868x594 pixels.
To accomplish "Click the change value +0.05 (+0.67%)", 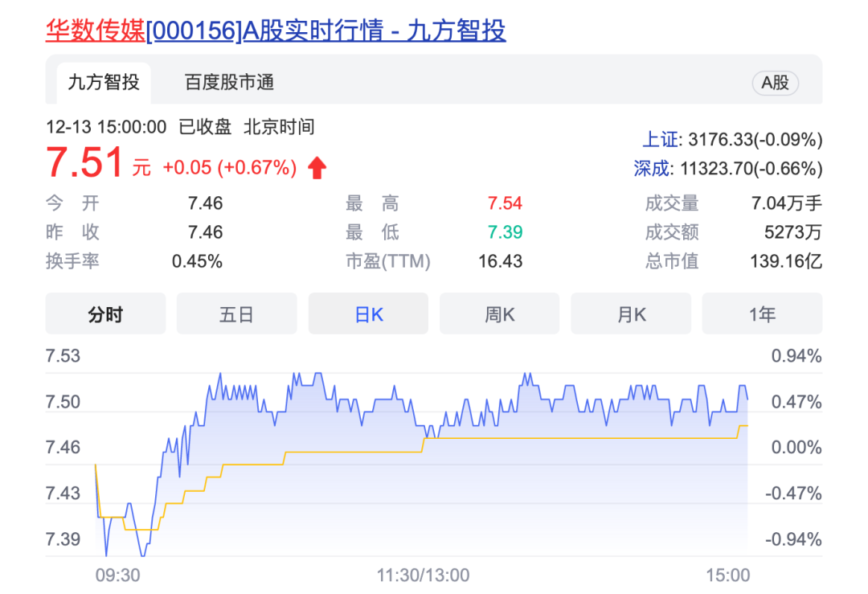I will click(230, 167).
